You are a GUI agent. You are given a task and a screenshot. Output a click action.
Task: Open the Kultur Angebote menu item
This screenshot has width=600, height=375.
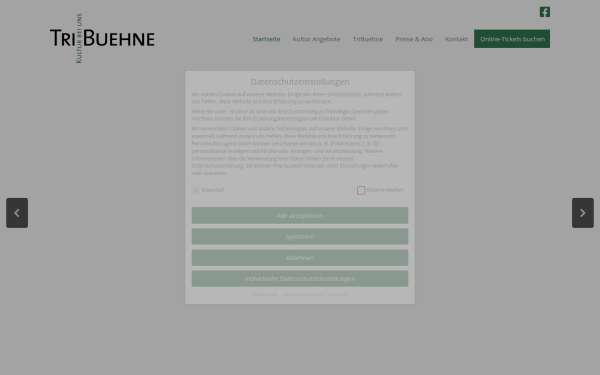click(x=316, y=39)
